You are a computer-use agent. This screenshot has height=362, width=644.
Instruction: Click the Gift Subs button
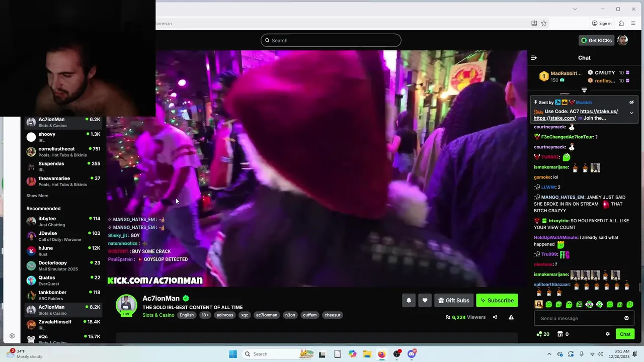point(454,300)
